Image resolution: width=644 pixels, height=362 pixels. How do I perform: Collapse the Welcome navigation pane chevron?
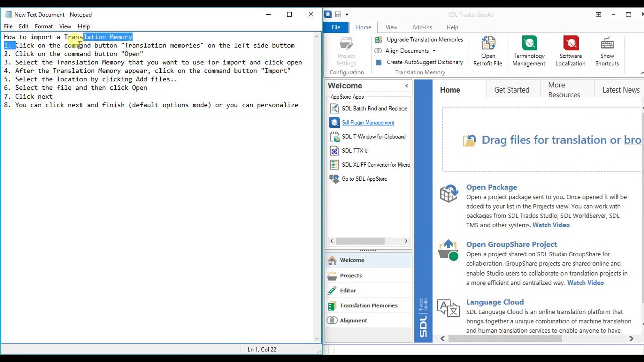(407, 86)
